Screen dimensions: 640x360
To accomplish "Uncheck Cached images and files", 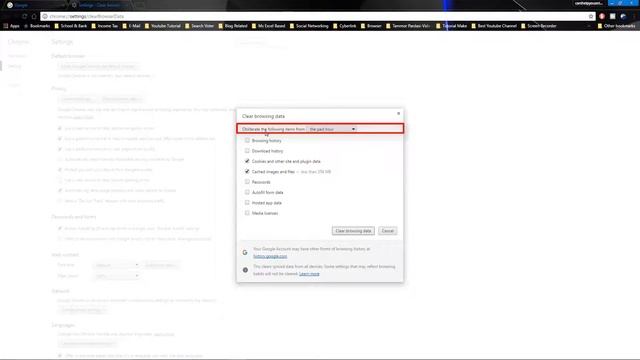I will (x=247, y=171).
